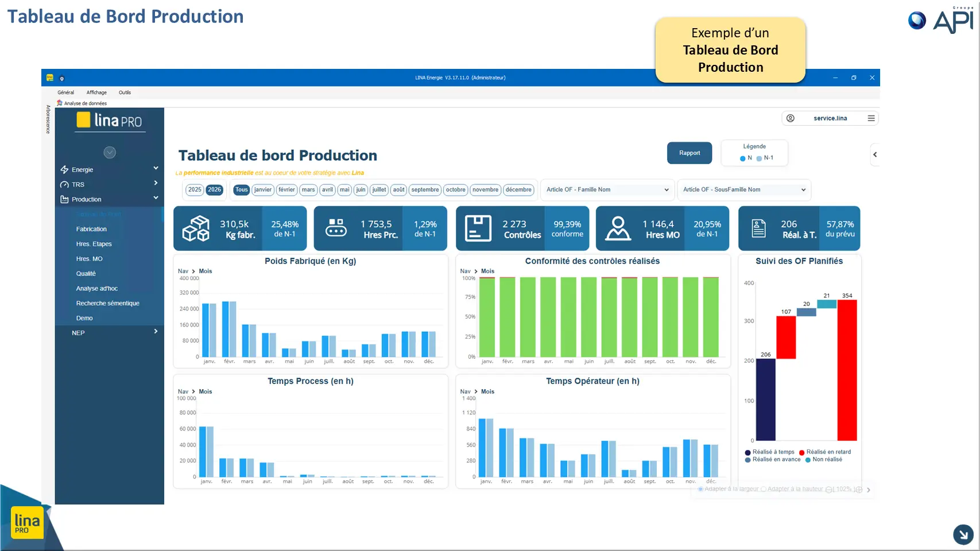This screenshot has height=551, width=980.
Task: Expand the NEP sidebar section
Action: 109,333
